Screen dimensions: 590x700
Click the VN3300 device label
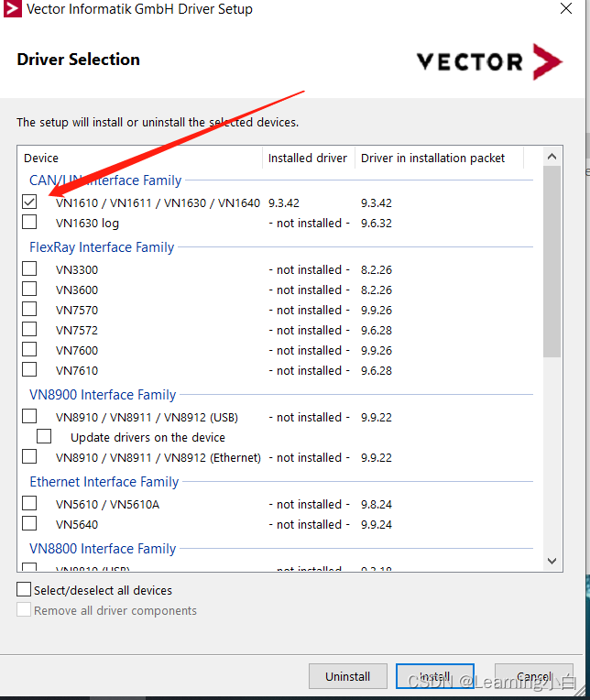coord(77,270)
